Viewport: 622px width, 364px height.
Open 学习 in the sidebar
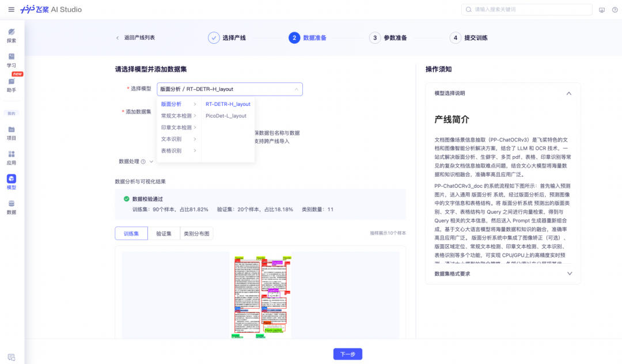point(12,60)
